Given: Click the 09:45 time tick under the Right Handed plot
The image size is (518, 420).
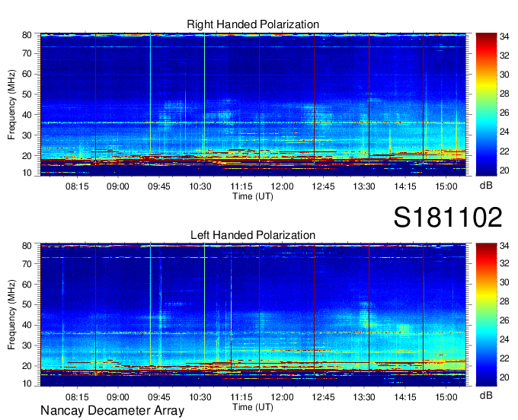Looking at the screenshot, I should point(159,186).
